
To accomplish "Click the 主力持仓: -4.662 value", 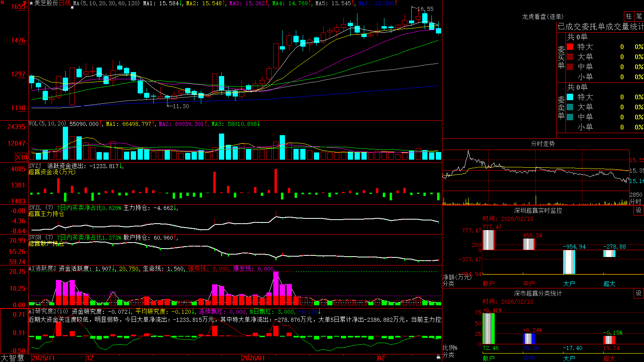I will [x=151, y=208].
